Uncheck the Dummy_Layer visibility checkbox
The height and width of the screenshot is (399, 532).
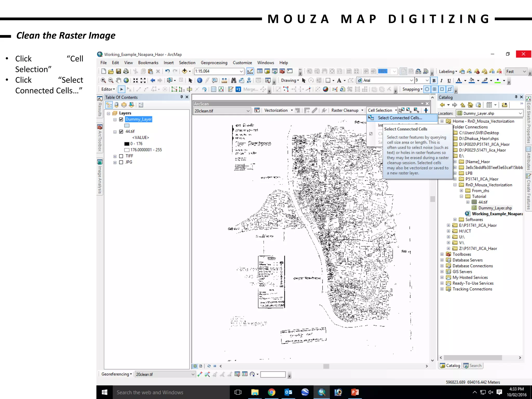click(x=121, y=119)
